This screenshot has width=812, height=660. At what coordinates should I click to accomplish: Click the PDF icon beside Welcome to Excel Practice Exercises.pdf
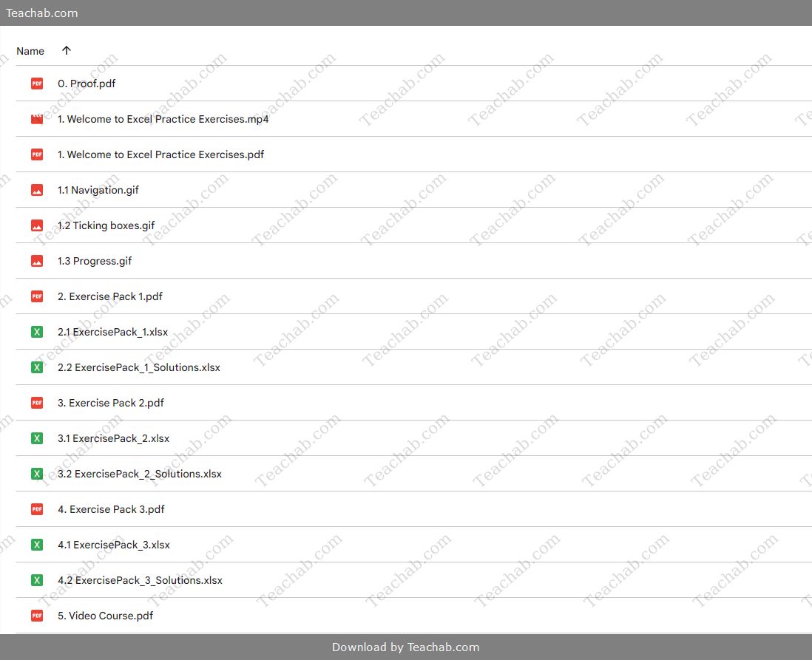[37, 154]
